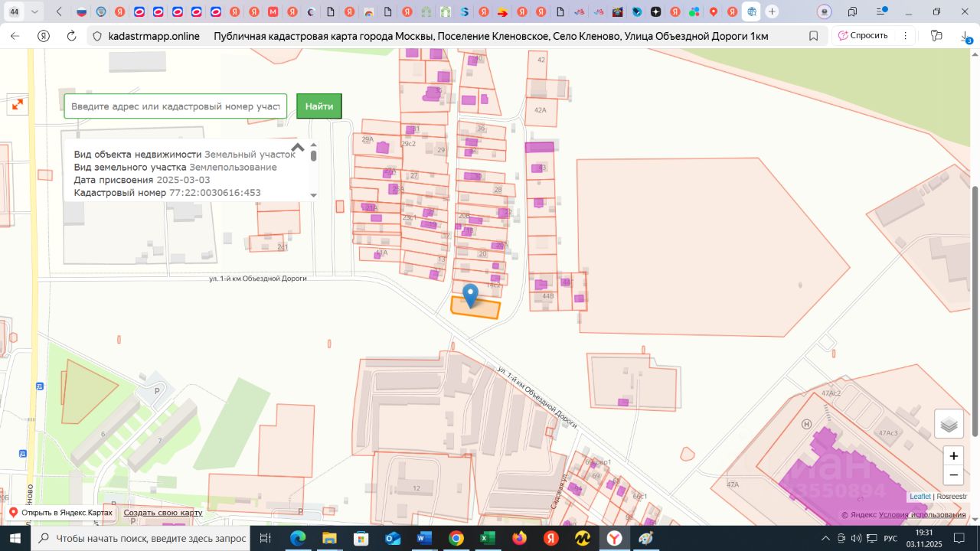This screenshot has width=980, height=551.
Task: Focus the address or cadastral number field
Action: click(x=175, y=106)
